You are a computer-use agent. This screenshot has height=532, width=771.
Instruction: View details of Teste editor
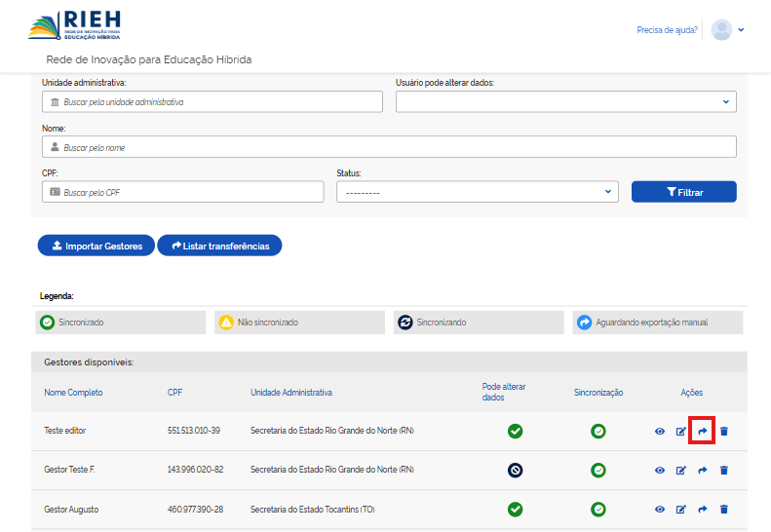pyautogui.click(x=660, y=432)
